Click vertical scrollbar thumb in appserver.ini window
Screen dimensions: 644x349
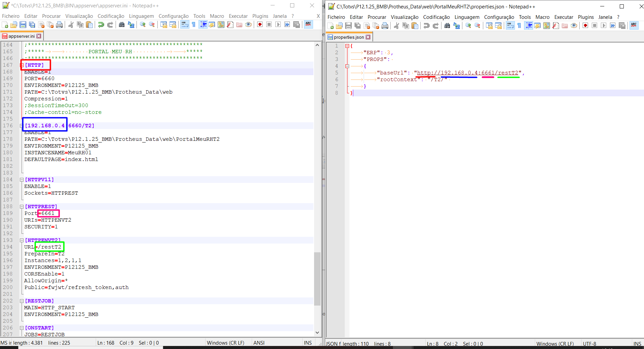tap(317, 279)
